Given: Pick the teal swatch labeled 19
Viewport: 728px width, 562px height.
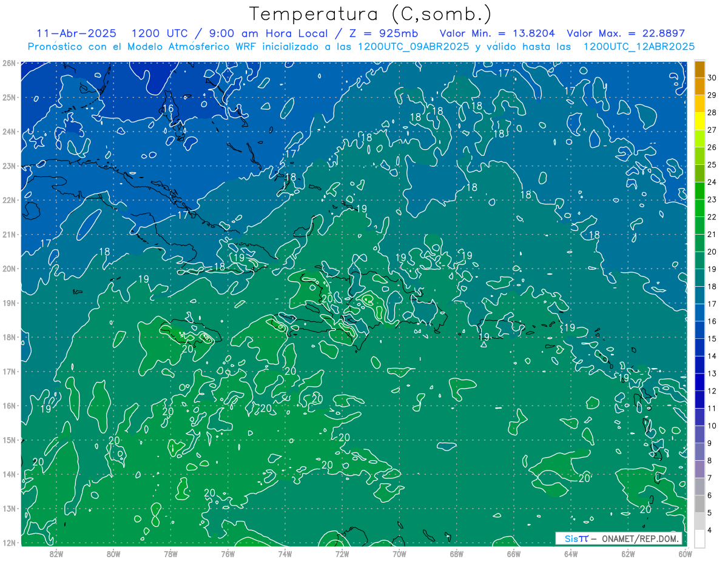Looking at the screenshot, I should 699,260.
